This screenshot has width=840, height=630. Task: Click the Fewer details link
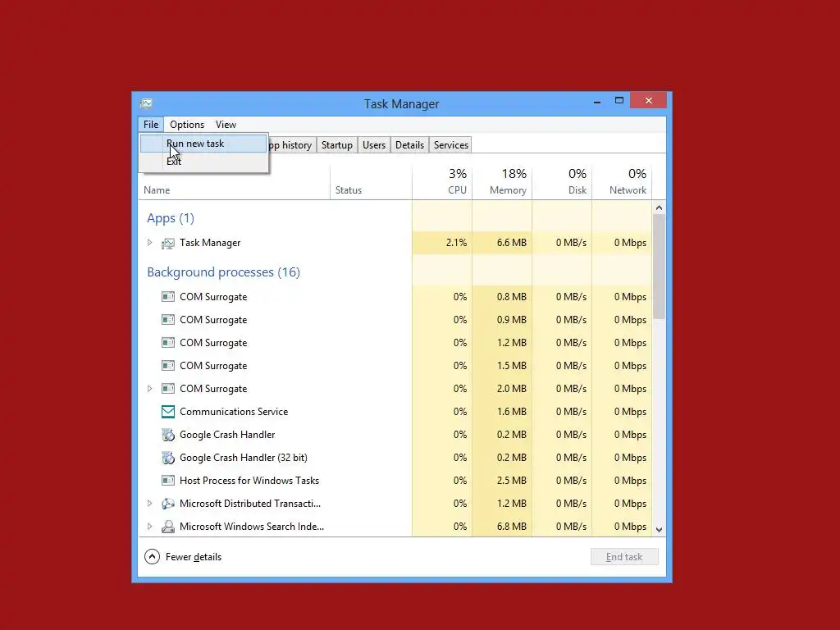(x=194, y=557)
